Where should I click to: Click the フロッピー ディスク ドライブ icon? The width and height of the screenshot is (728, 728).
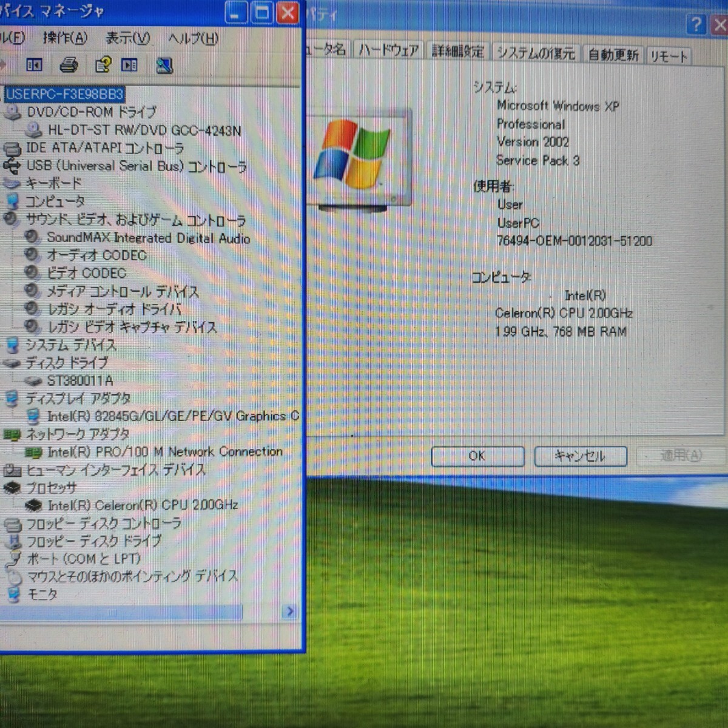click(x=13, y=541)
